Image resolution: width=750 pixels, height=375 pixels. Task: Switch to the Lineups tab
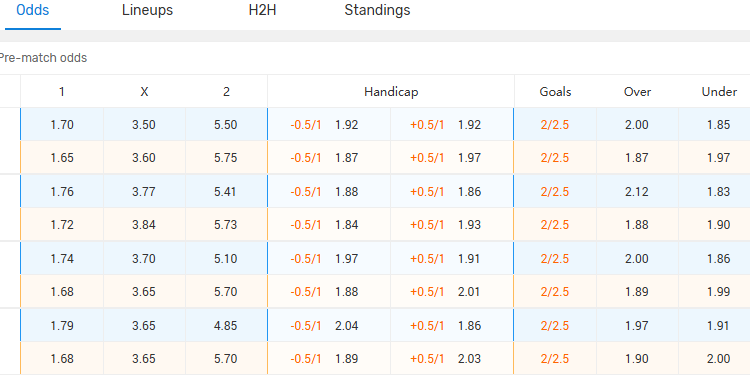click(x=147, y=10)
